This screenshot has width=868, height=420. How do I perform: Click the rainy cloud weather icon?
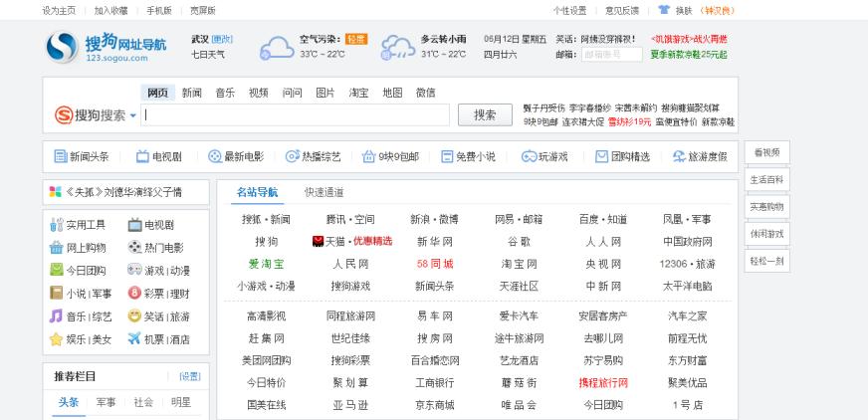[x=398, y=48]
